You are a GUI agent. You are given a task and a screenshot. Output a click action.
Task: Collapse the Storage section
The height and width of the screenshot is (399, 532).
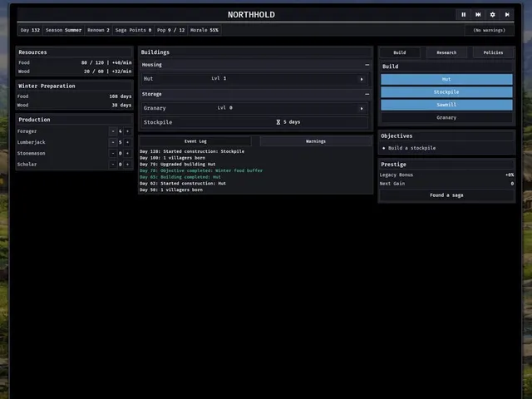(367, 94)
